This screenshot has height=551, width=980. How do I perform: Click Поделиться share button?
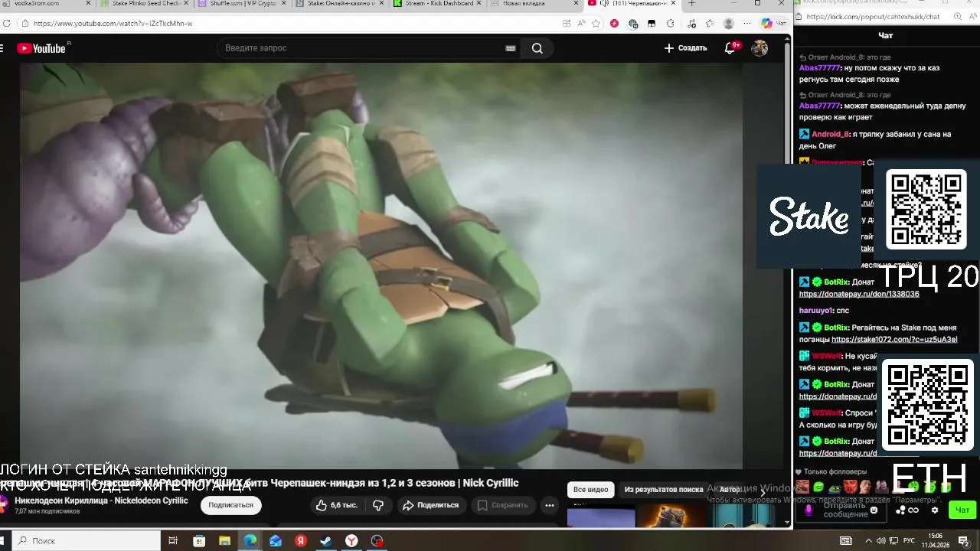click(430, 505)
